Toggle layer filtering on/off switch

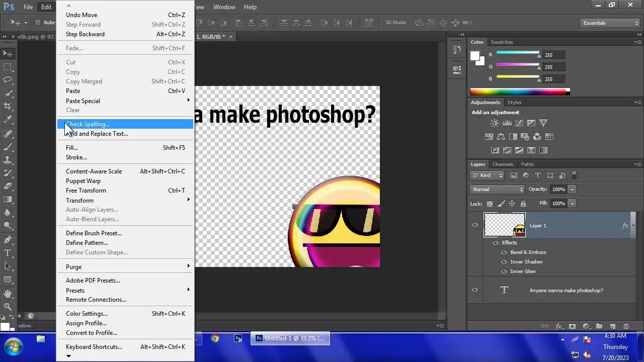[x=574, y=175]
